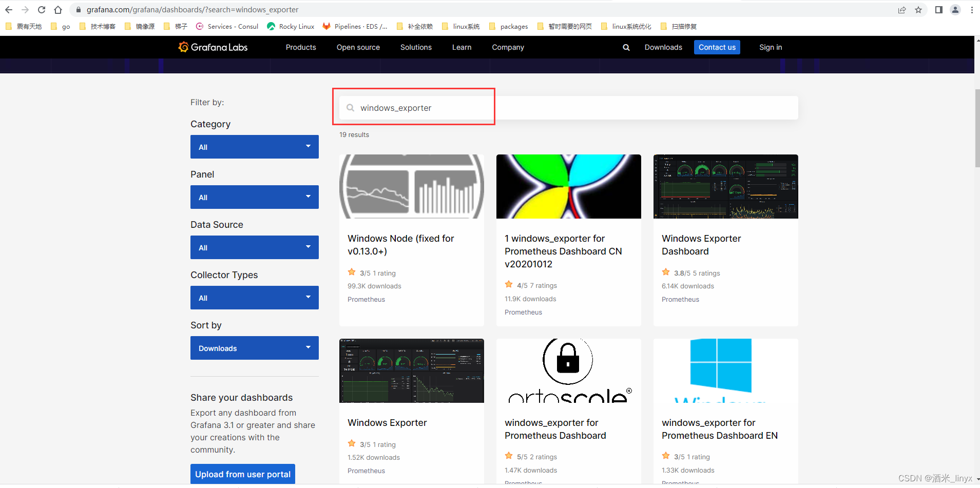This screenshot has width=980, height=488.
Task: Reload the page with refresh icon
Action: pos(42,10)
